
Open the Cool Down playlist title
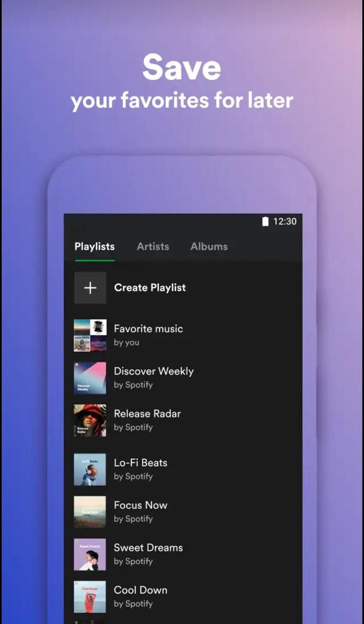140,590
